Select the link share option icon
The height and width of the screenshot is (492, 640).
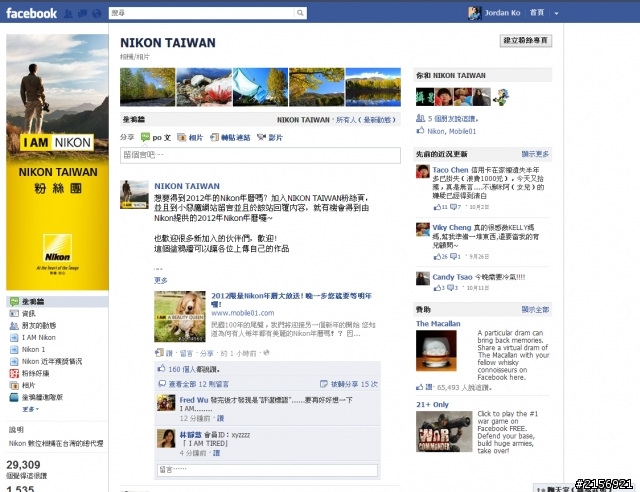click(x=214, y=137)
